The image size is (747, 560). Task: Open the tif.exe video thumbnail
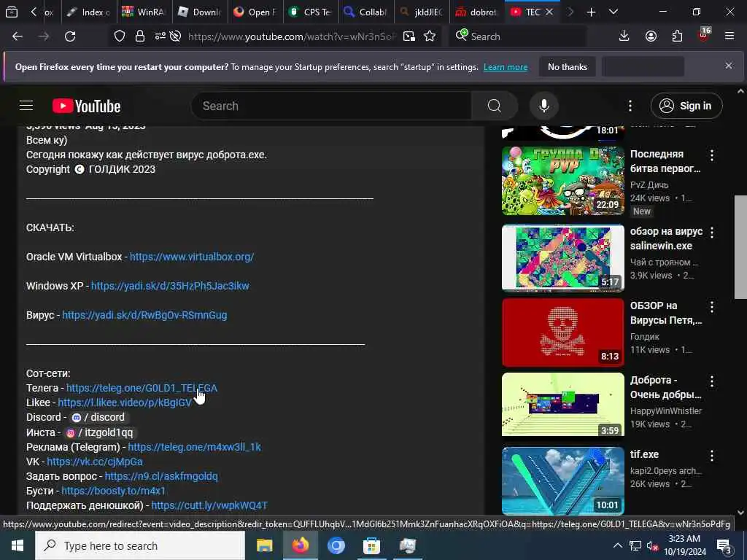pos(562,481)
